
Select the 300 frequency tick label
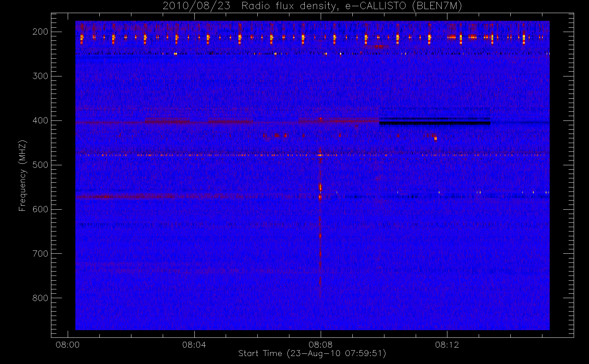(x=40, y=76)
